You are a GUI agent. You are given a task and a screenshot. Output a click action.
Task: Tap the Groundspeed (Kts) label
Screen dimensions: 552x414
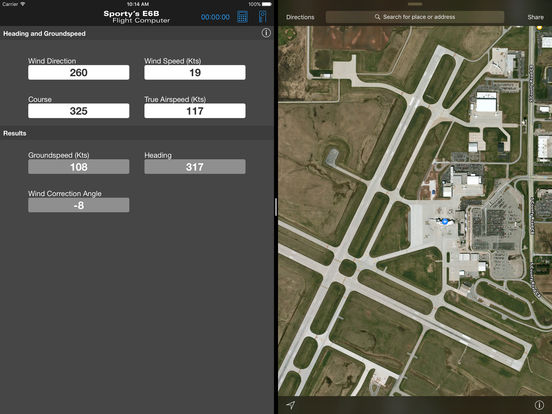59,155
